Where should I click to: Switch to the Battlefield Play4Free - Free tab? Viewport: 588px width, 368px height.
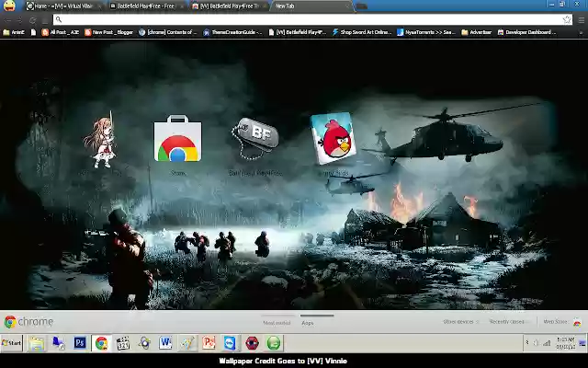point(145,6)
